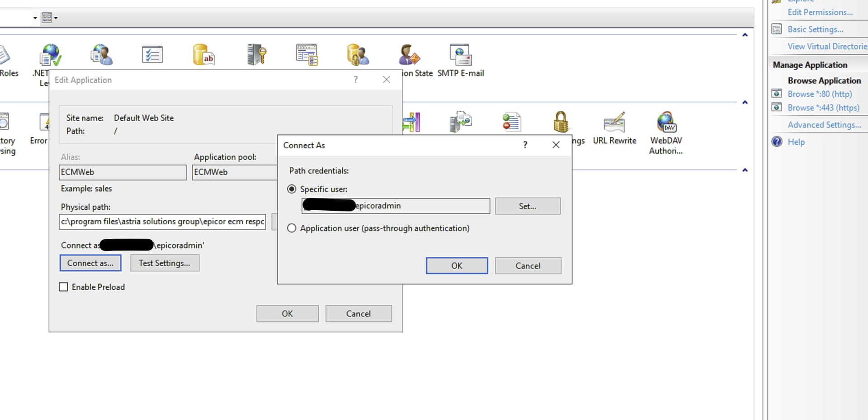Browse the application on *:443 (https)
This screenshot has height=420, width=868.
823,108
